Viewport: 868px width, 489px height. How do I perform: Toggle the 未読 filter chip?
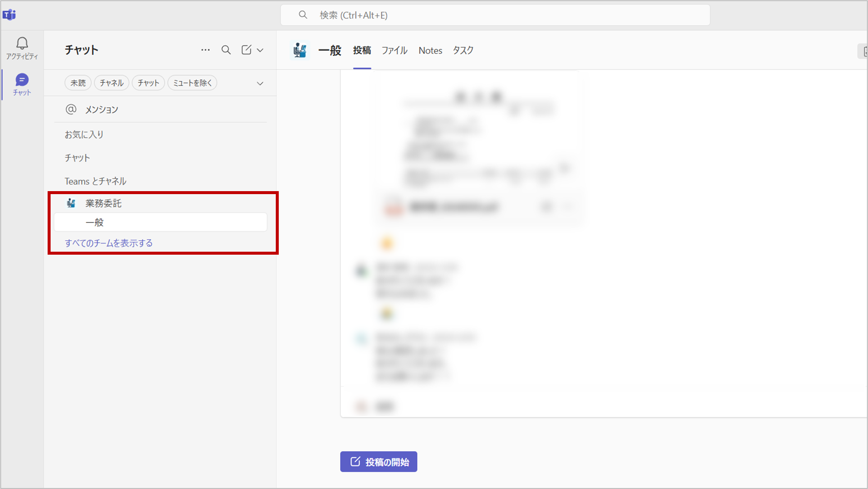(x=78, y=83)
